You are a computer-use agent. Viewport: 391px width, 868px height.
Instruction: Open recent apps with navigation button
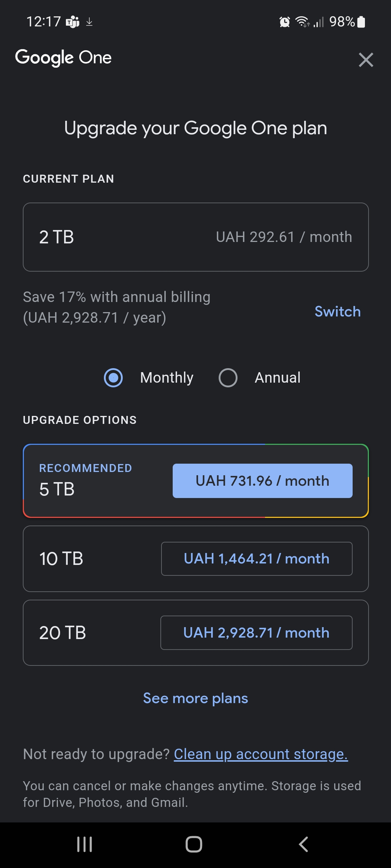85,844
